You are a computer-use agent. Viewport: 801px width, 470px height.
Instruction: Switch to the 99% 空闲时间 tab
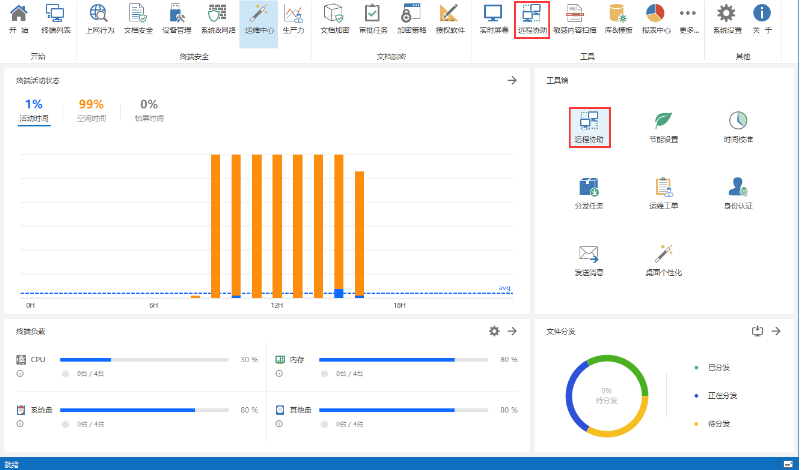click(91, 111)
